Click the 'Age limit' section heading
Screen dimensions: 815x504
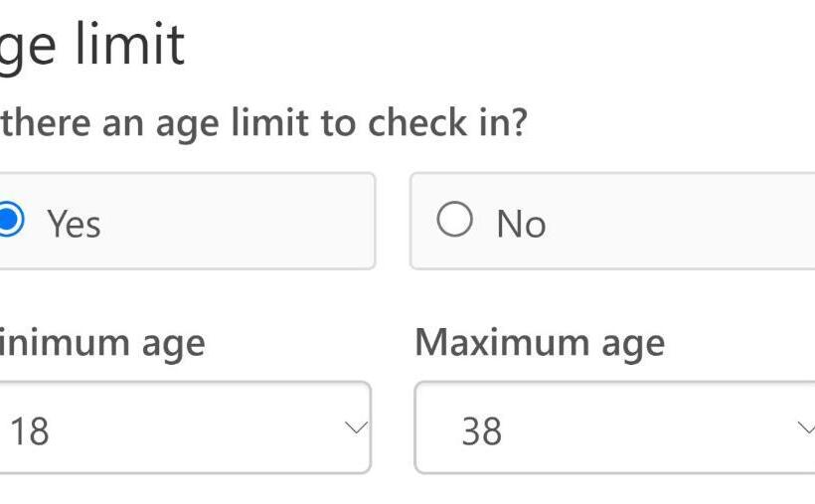click(92, 43)
